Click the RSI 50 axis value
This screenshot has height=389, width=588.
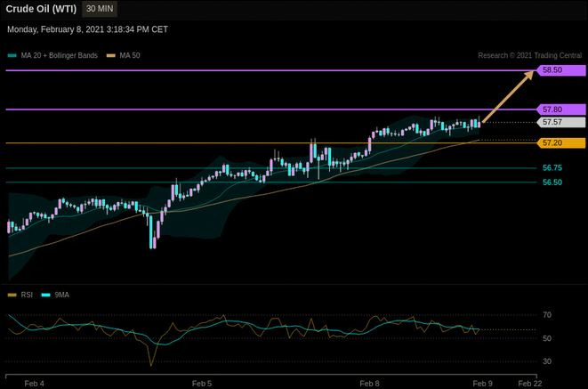(x=547, y=338)
